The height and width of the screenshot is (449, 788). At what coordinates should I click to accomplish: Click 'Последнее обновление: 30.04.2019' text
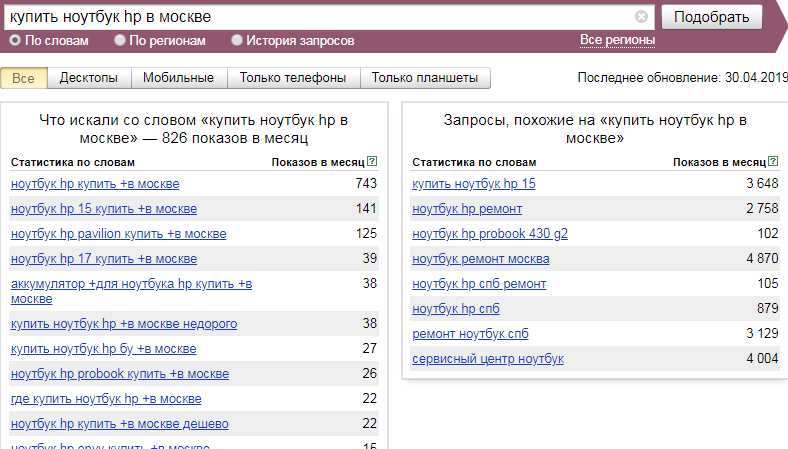[x=682, y=78]
